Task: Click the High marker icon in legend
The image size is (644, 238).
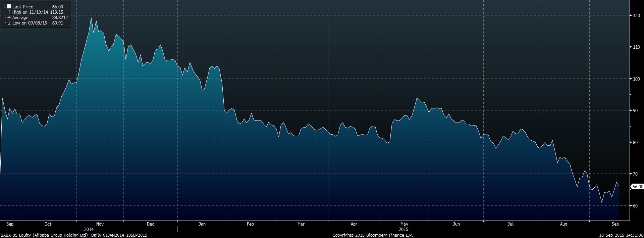Action: pos(9,12)
